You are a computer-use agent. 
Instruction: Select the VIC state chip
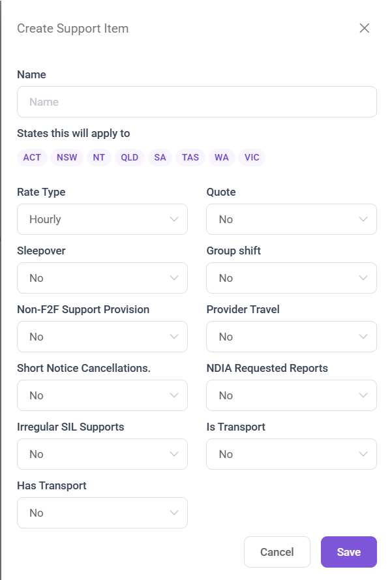pyautogui.click(x=252, y=157)
